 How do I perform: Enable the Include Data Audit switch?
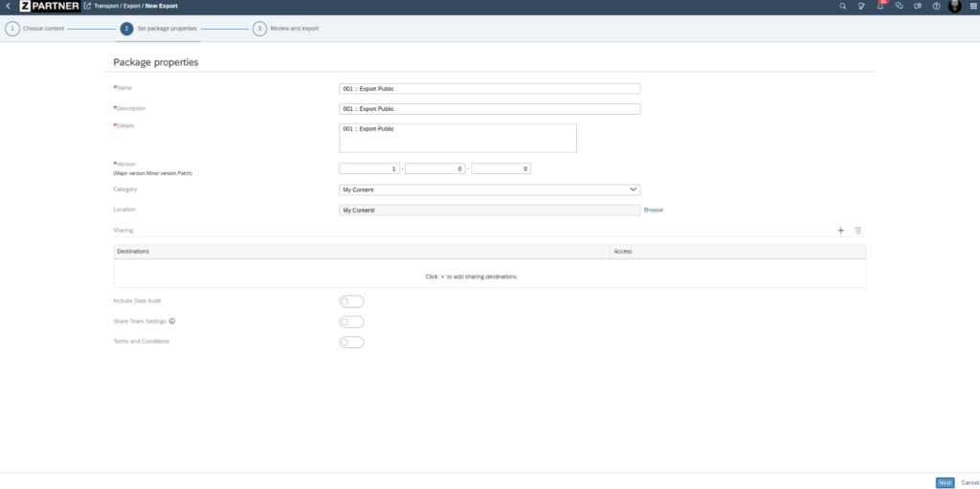(351, 301)
